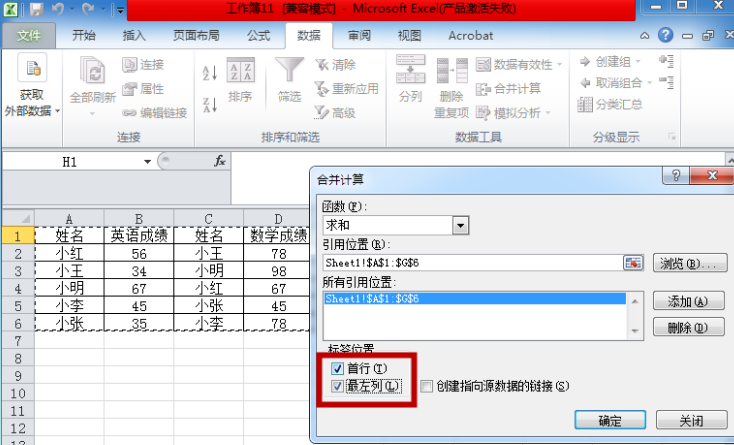Open Consolidate (合并计算) in ribbon
The image size is (734, 445).
coord(508,88)
